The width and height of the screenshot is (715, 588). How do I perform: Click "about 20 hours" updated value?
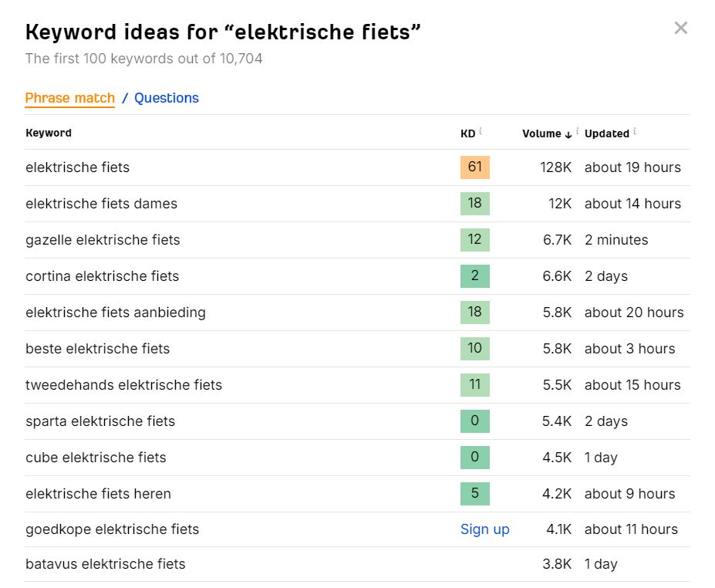tap(634, 313)
